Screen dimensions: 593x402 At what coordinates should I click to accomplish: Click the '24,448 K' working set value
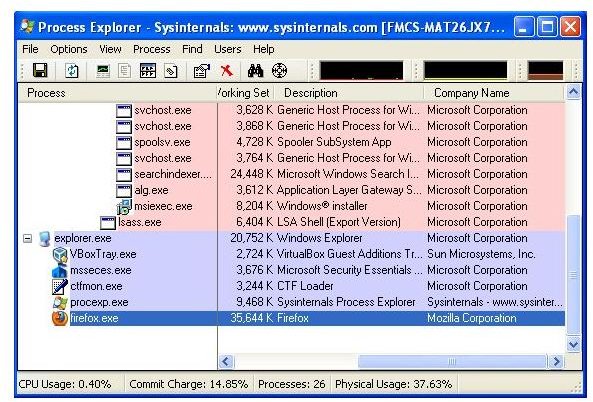click(x=251, y=174)
